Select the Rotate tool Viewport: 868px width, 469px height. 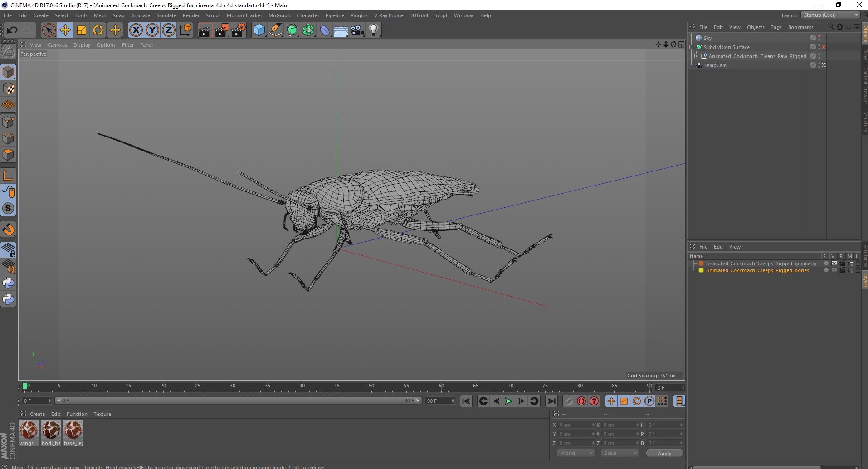(x=98, y=30)
